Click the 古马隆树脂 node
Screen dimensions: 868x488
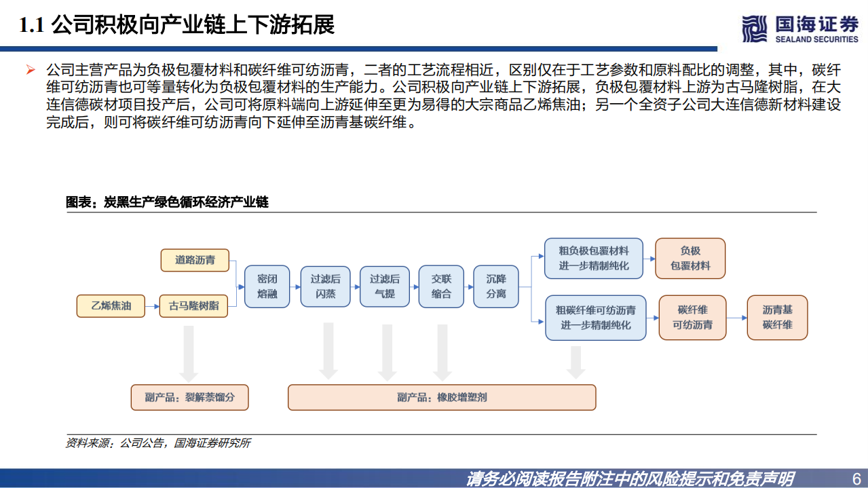[195, 306]
